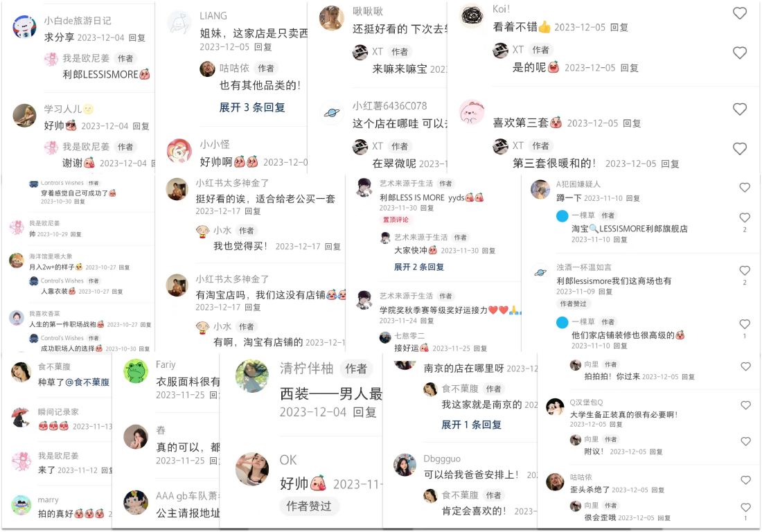Viewport: 762px width, 532px height.
Task: Expand 展开 1 条回复 under 食不菓腹
Action: pyautogui.click(x=471, y=425)
